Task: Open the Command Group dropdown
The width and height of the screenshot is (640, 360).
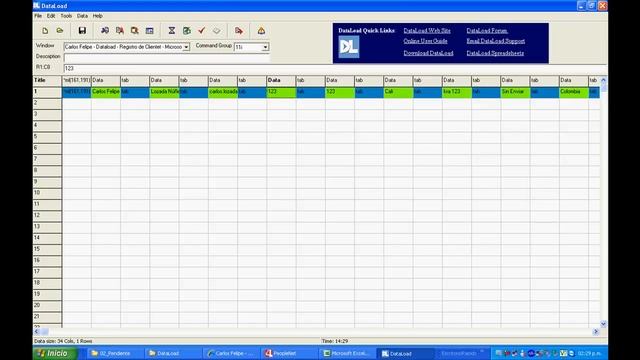Action: pos(265,47)
